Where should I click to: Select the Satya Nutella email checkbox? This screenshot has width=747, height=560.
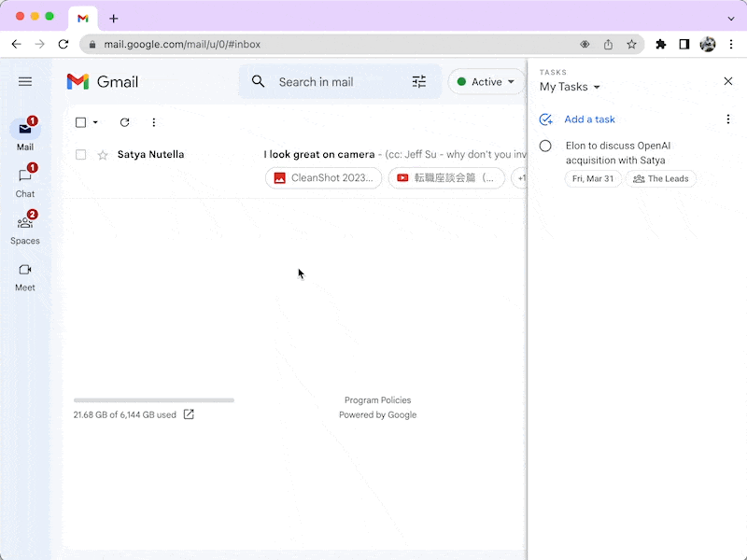click(81, 155)
